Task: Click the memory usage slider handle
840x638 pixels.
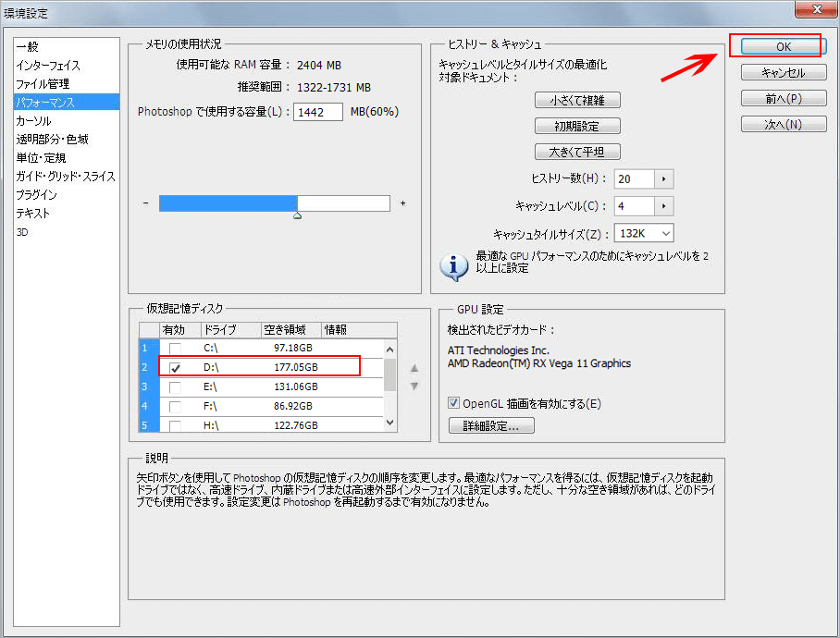Action: click(297, 215)
